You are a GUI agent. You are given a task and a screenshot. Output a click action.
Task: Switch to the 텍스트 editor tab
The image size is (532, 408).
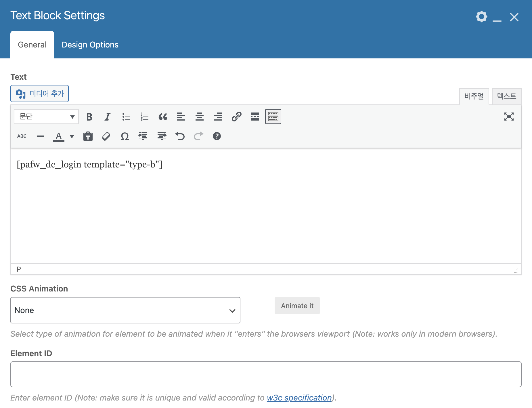click(506, 96)
